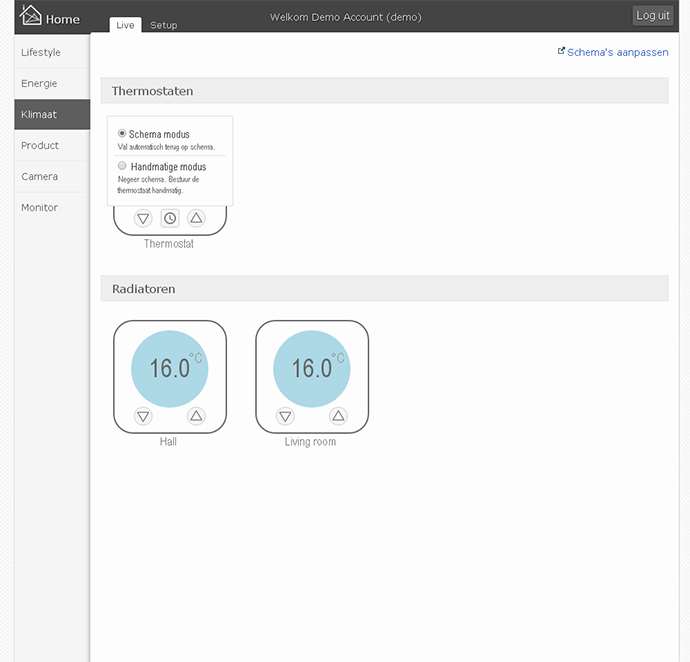
Task: Click the Living room 16.0° temperature circle
Action: click(312, 368)
